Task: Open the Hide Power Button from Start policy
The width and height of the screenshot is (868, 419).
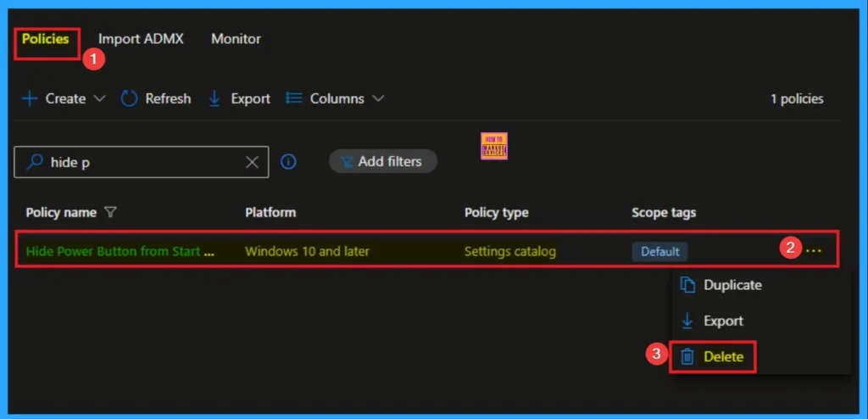Action: [x=120, y=251]
